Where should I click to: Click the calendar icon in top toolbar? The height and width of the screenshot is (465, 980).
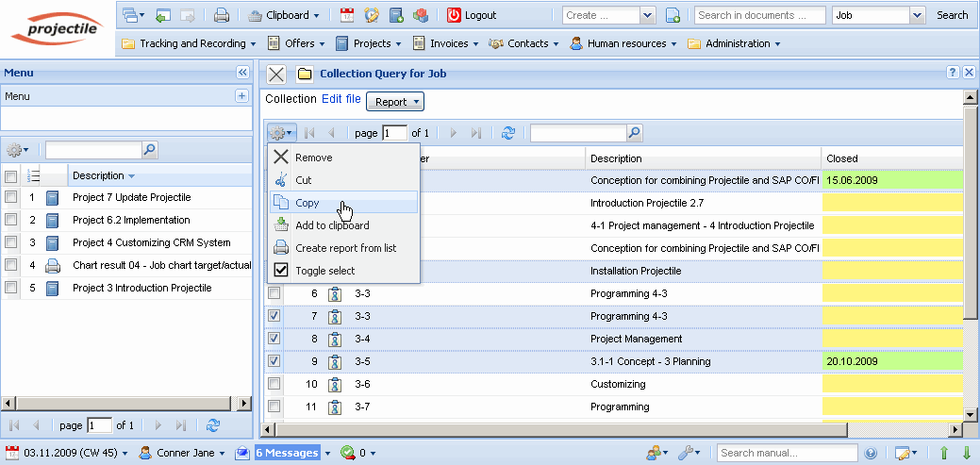click(x=346, y=15)
